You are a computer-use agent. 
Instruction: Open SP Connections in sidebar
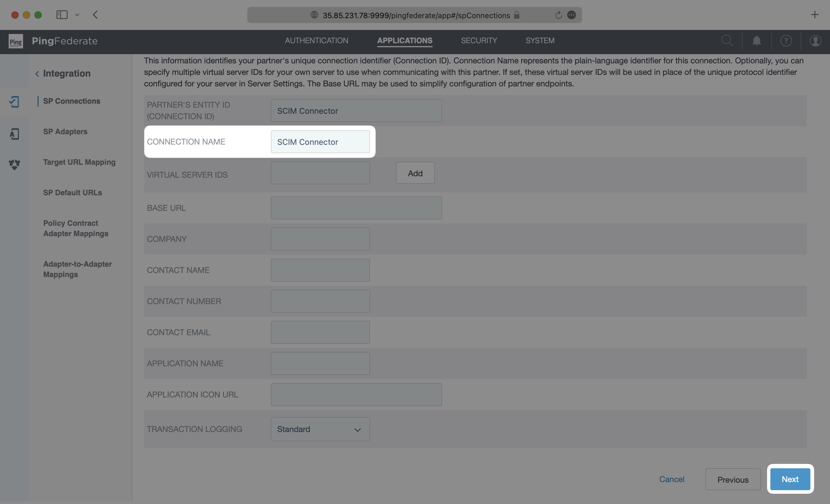coord(72,101)
